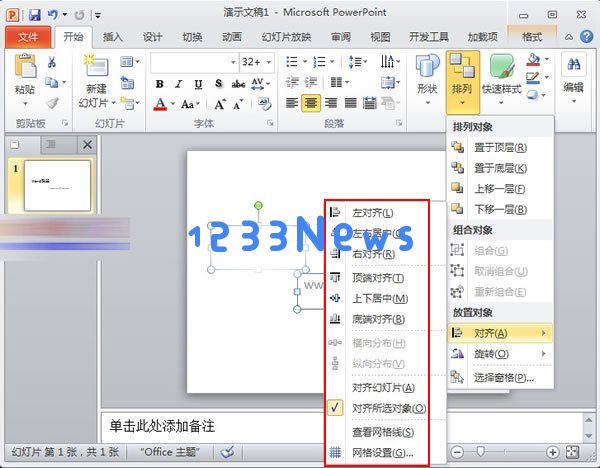Toggle right text alignment
This screenshot has height=468, width=600.
coord(331,103)
